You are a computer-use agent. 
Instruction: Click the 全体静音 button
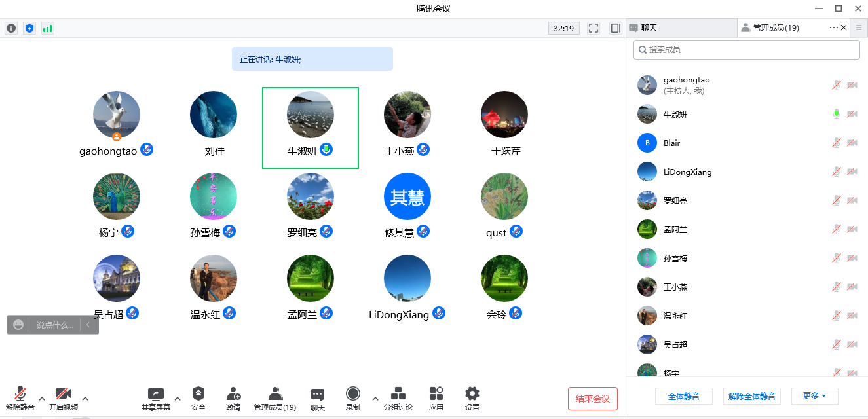click(684, 396)
